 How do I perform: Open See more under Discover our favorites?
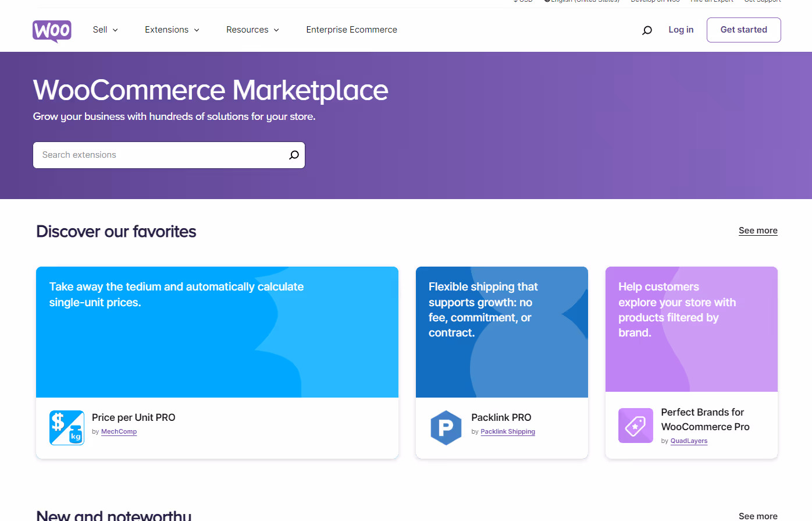[757, 230]
